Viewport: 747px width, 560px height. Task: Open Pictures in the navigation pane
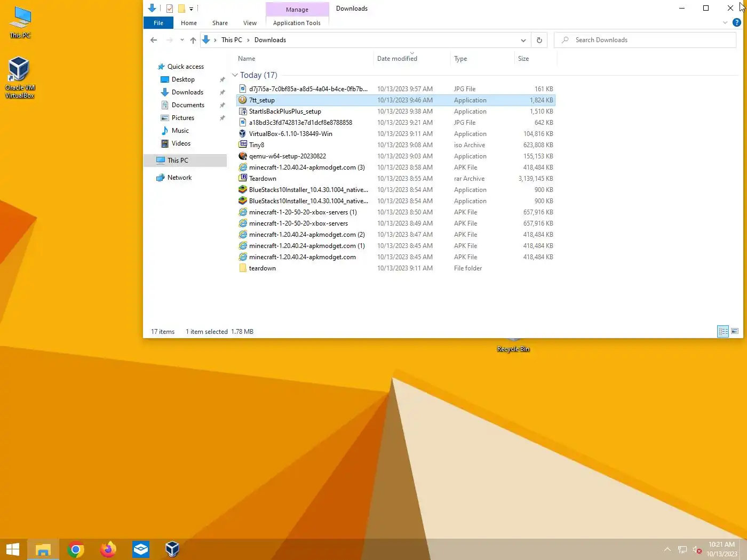183,118
